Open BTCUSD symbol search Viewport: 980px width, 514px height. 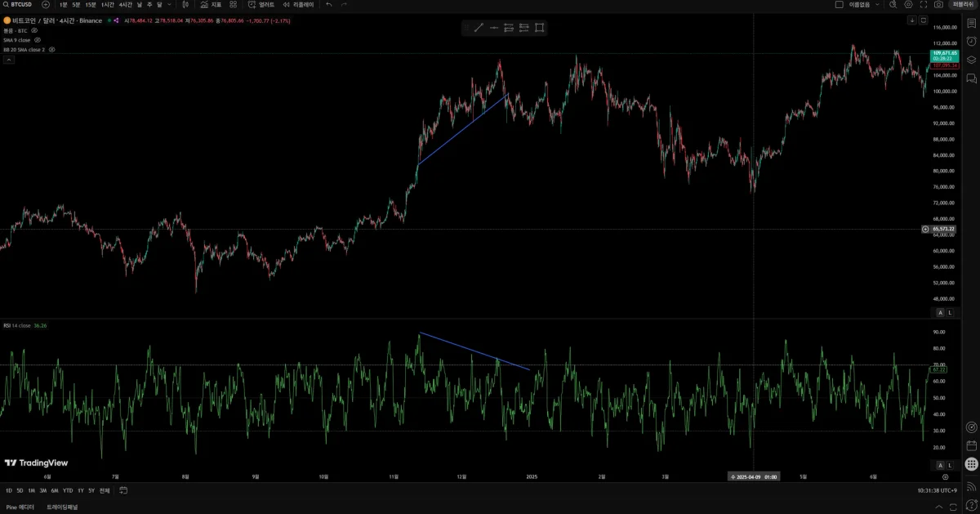[x=17, y=4]
